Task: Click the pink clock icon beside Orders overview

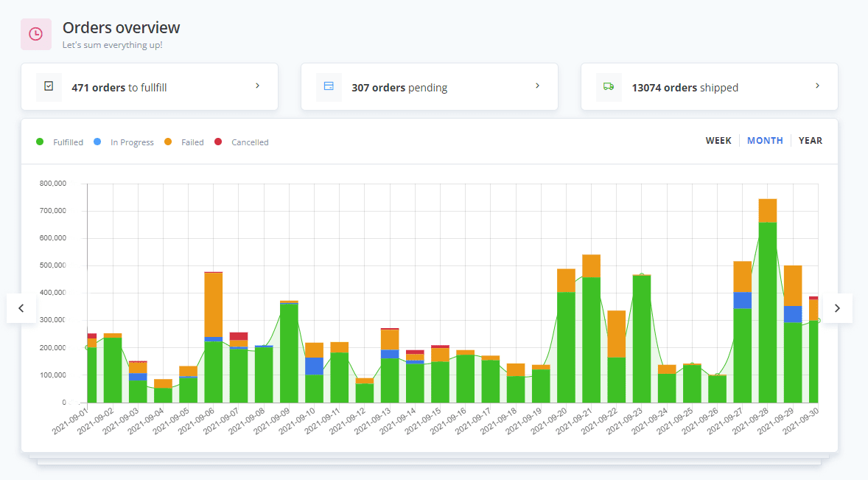Action: [36, 35]
